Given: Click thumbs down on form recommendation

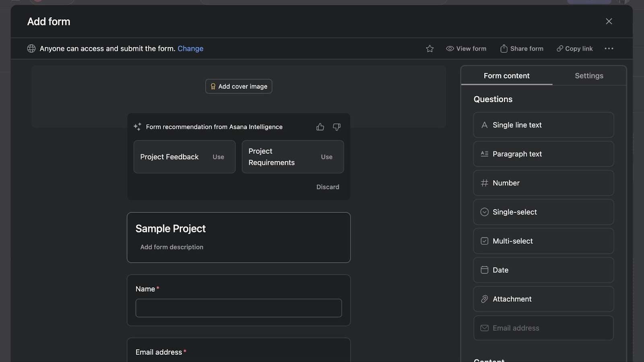Looking at the screenshot, I should (336, 127).
